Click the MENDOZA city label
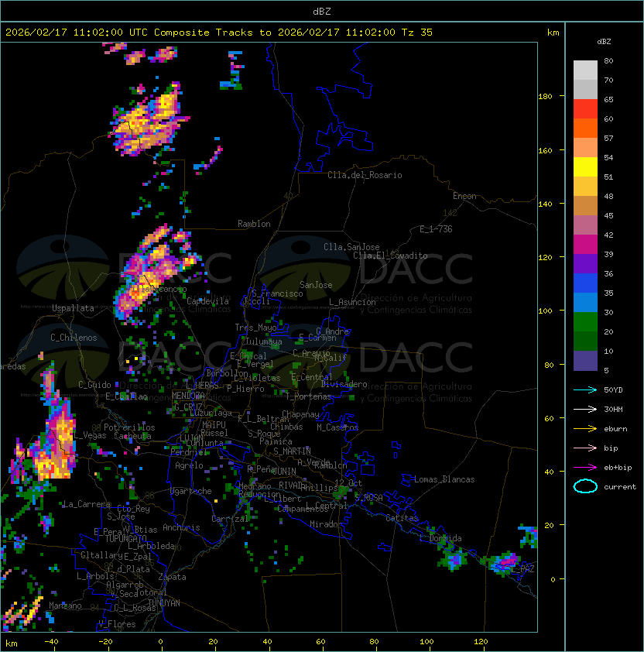This screenshot has width=644, height=652. click(188, 395)
